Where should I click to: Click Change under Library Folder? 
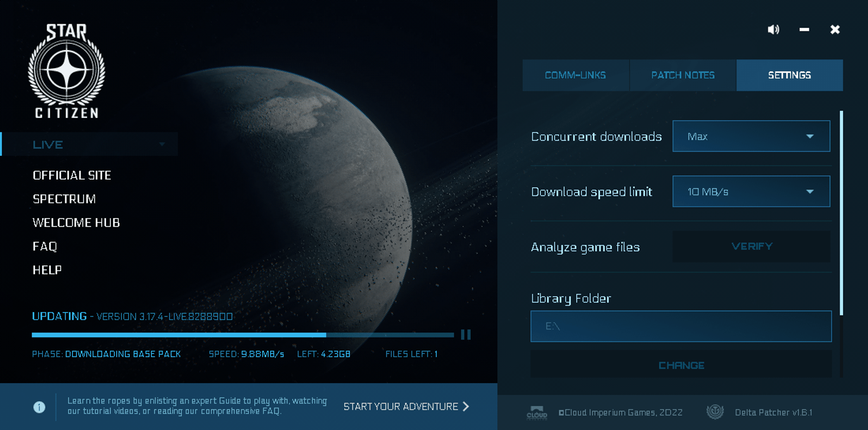point(681,365)
